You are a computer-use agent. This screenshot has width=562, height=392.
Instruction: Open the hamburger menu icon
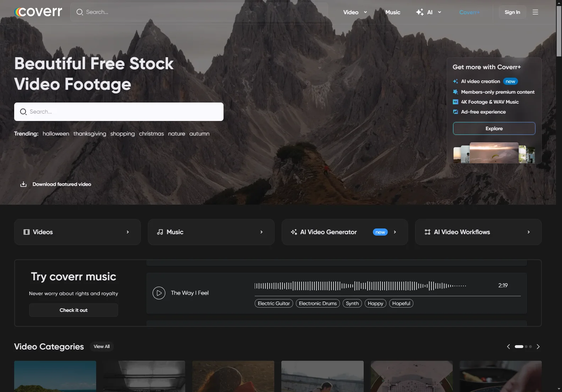pos(535,12)
